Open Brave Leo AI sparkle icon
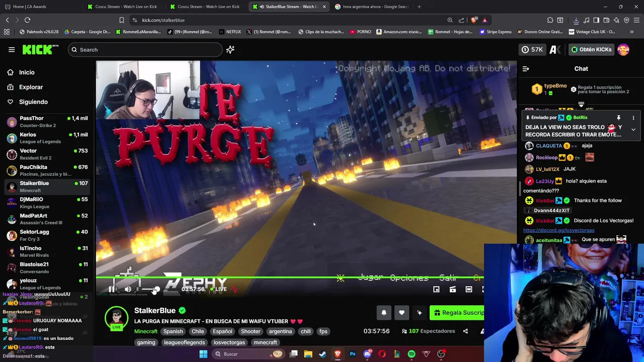The height and width of the screenshot is (362, 644). [x=616, y=20]
